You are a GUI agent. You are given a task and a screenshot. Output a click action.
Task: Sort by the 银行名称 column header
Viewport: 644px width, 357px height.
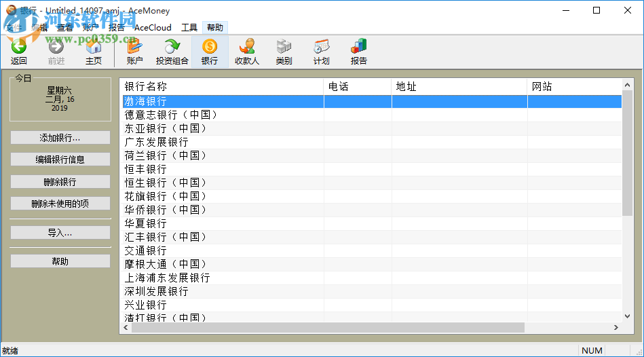(x=223, y=87)
